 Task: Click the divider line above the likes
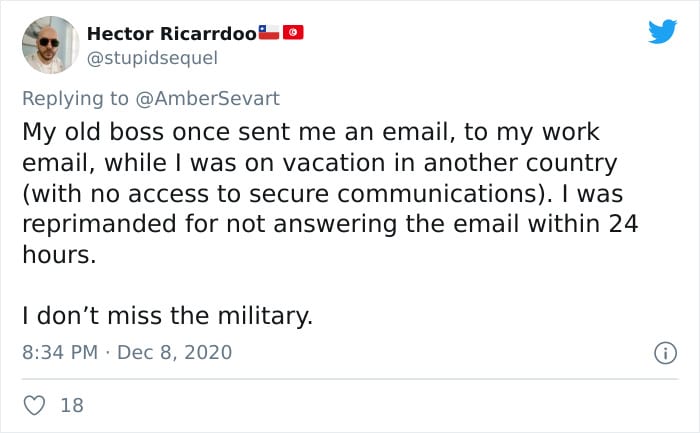(x=350, y=379)
